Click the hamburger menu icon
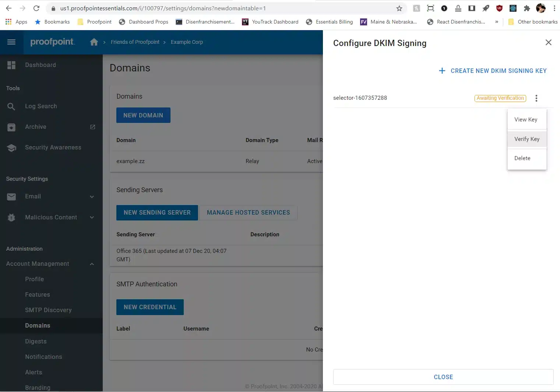 coord(11,42)
